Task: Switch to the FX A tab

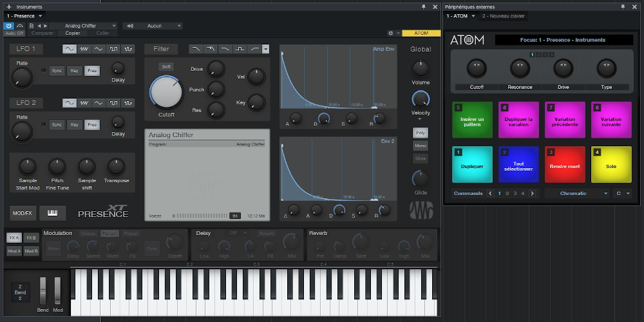Action: coord(14,238)
